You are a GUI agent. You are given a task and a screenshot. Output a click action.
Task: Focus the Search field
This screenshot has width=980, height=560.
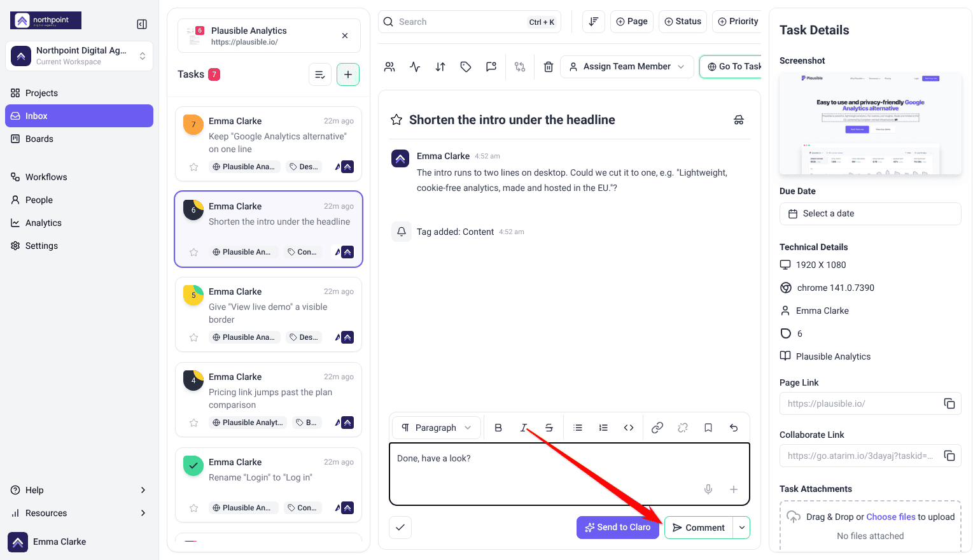[x=470, y=22]
